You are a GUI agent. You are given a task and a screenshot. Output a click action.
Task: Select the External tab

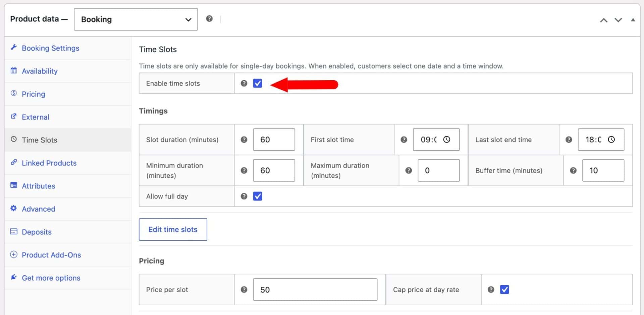[68, 117]
